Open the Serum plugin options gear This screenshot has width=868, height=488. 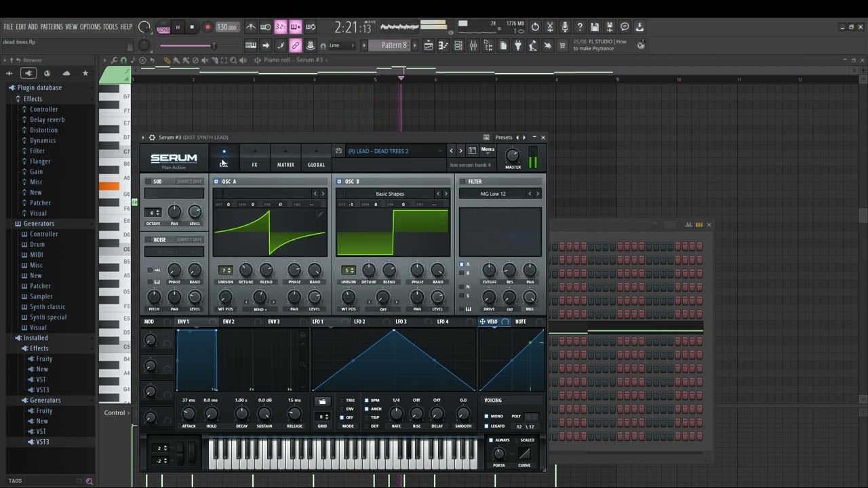(152, 138)
